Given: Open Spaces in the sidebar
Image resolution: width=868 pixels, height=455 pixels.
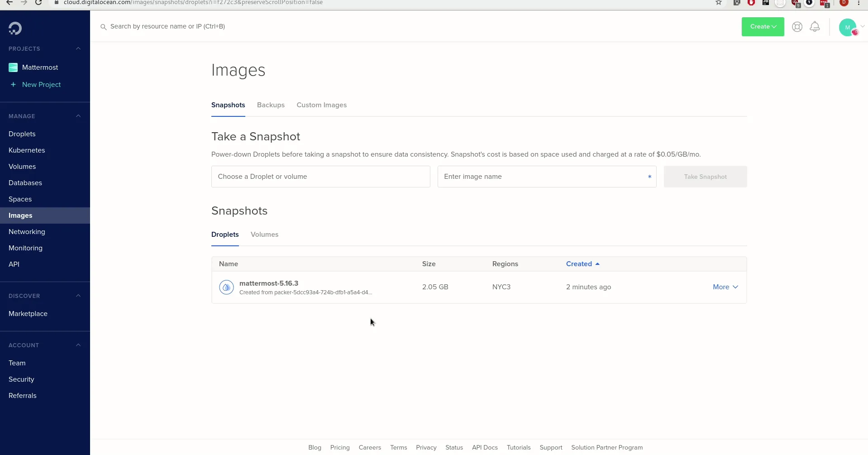Looking at the screenshot, I should [20, 199].
